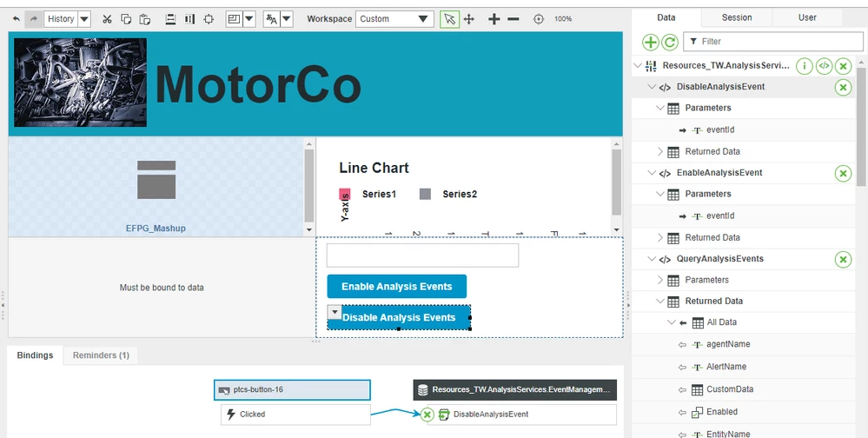Screen dimensions: 868x438
Task: Open the layout view dropdown arrow
Action: coord(248,19)
